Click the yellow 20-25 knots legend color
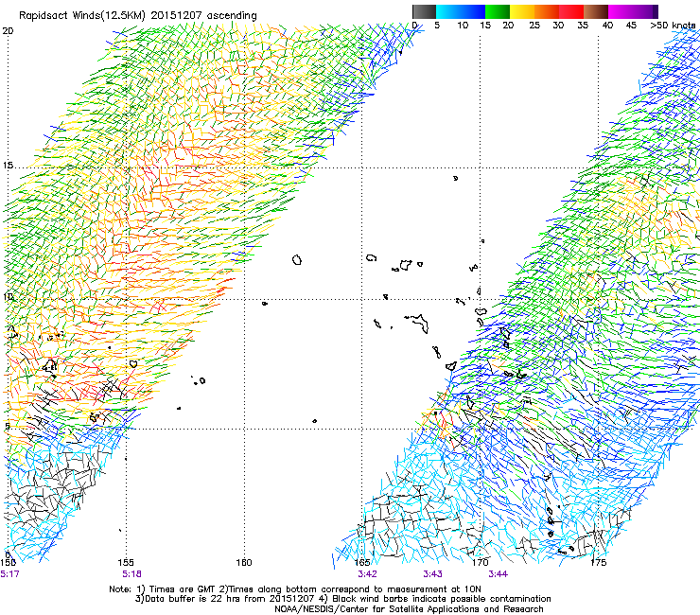This screenshot has width=700, height=615. pyautogui.click(x=522, y=11)
